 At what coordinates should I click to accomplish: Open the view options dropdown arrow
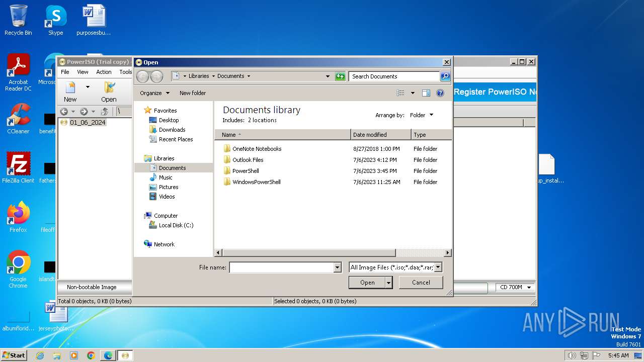click(x=413, y=93)
